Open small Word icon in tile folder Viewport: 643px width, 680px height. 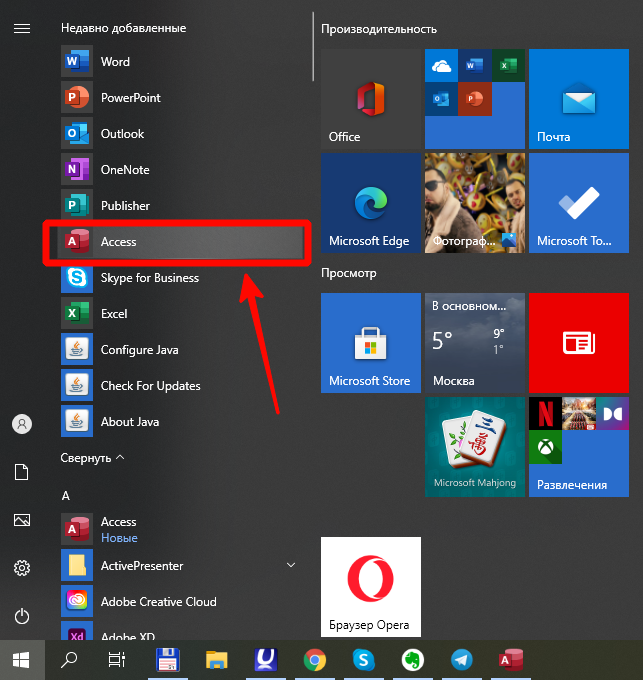[475, 65]
